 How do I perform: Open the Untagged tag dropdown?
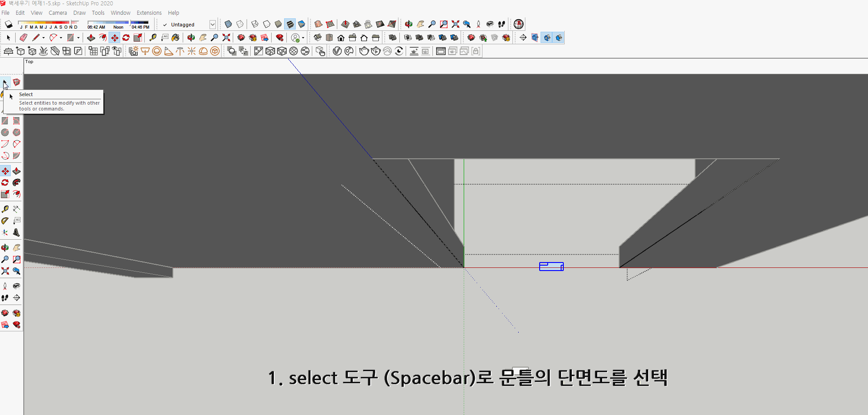point(213,24)
